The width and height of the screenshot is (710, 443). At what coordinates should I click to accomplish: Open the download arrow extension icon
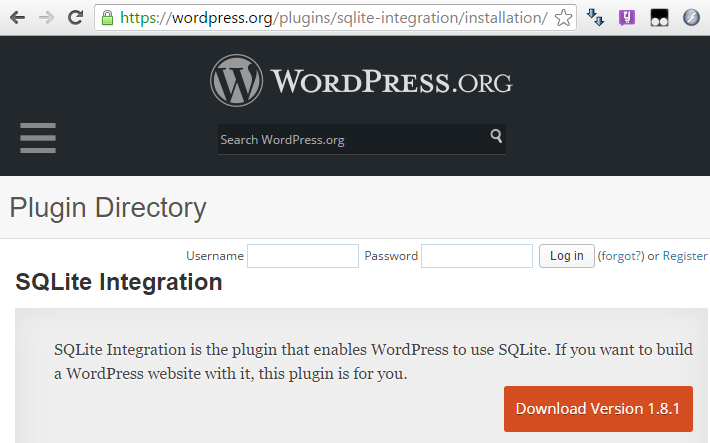tap(596, 18)
